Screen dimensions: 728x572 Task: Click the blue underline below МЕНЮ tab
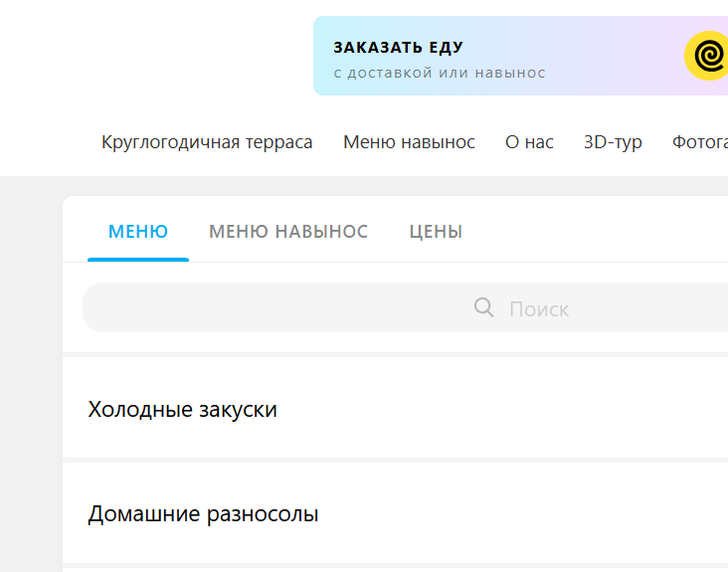(x=138, y=259)
